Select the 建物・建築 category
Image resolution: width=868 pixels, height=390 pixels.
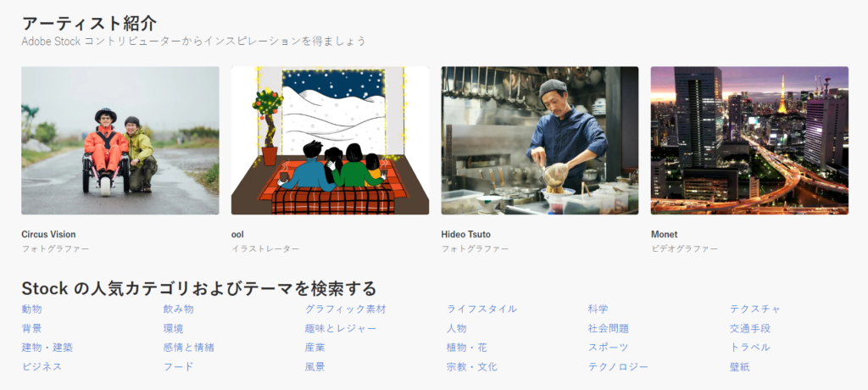[47, 348]
